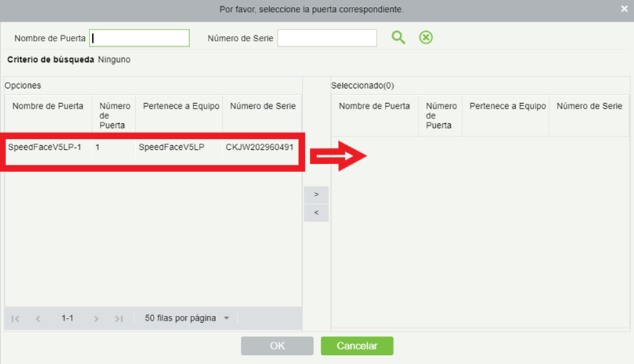
Task: Click the Cancelar button
Action: pyautogui.click(x=357, y=346)
